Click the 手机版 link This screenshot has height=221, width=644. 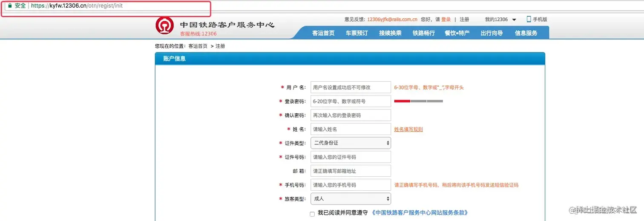tap(540, 20)
